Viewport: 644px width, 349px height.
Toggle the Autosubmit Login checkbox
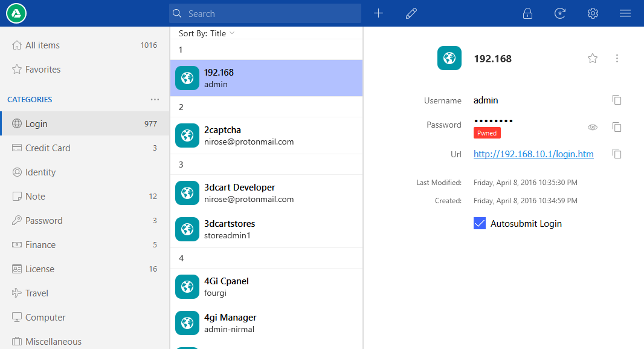pyautogui.click(x=480, y=223)
